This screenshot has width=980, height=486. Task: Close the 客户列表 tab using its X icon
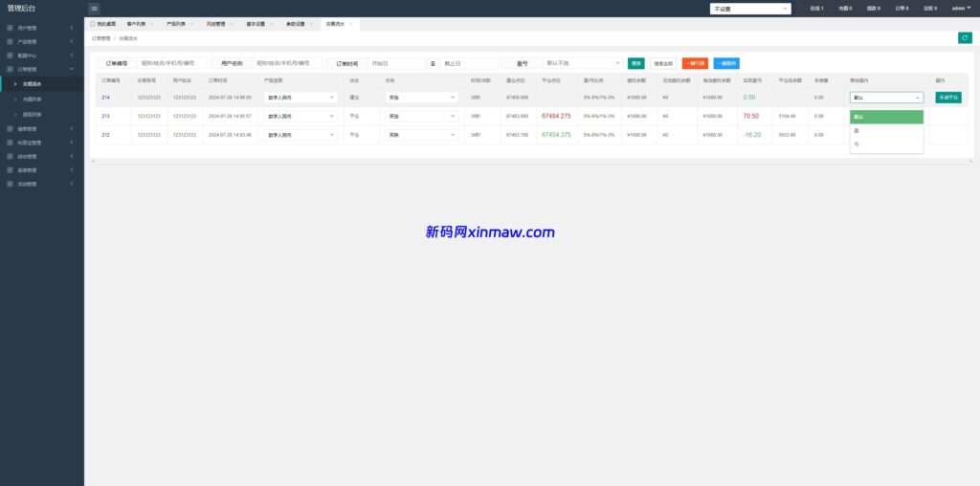point(151,22)
